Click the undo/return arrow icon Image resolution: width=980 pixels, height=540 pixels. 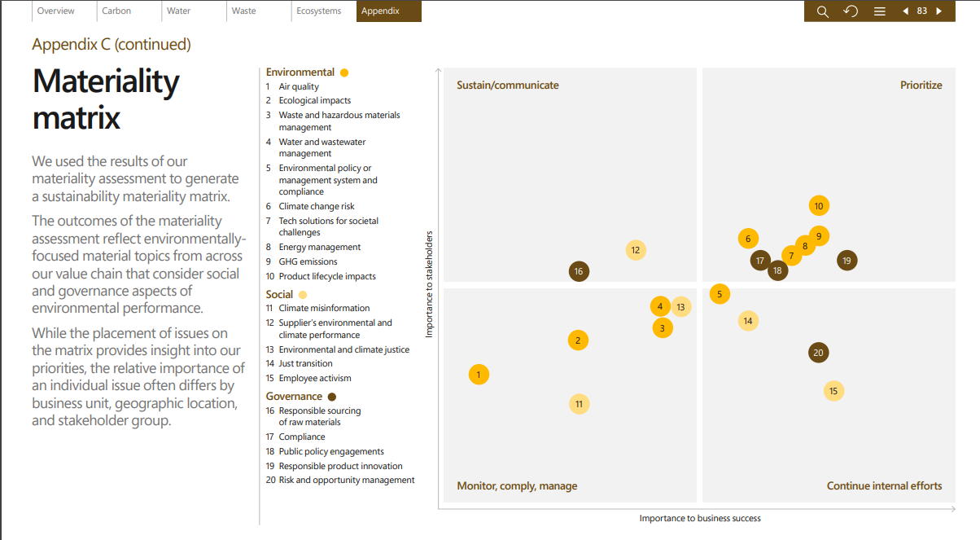pos(851,11)
